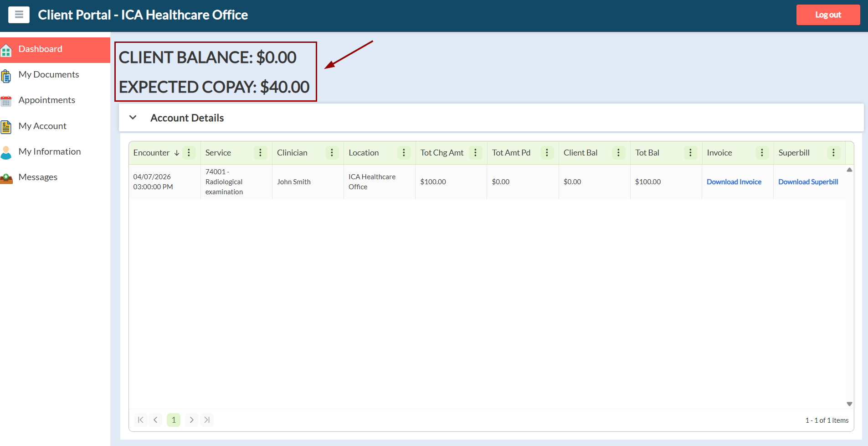Select page 1 in the pager

174,420
